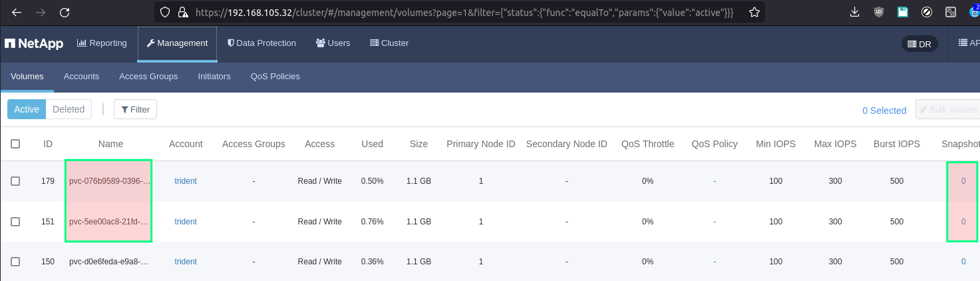Switch to the Access Groups sub-tab
The height and width of the screenshot is (281, 980).
point(148,77)
